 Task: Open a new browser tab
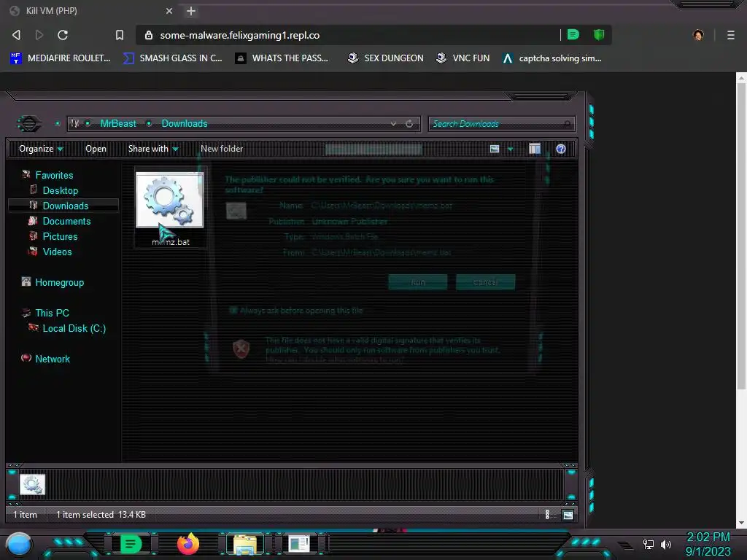point(191,11)
